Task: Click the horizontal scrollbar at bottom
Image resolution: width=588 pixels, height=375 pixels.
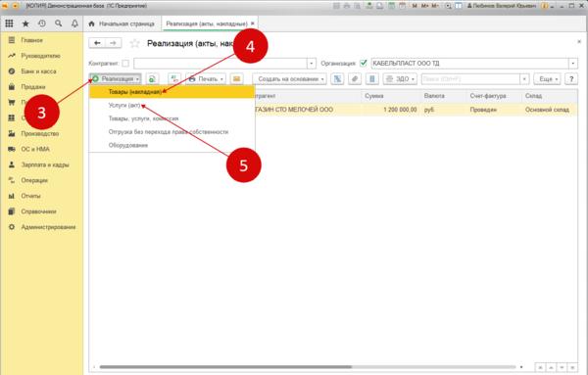Action: tap(225, 367)
